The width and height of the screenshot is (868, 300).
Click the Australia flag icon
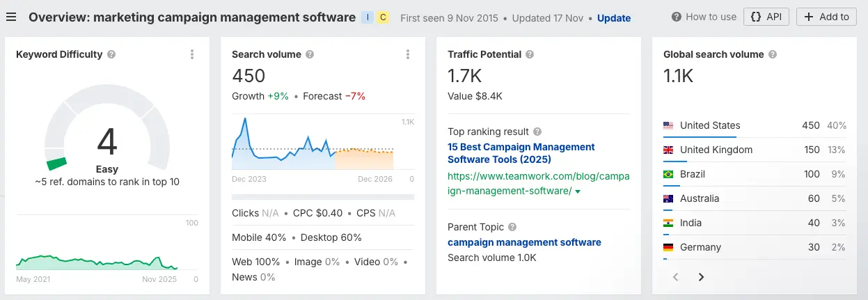[x=668, y=199]
